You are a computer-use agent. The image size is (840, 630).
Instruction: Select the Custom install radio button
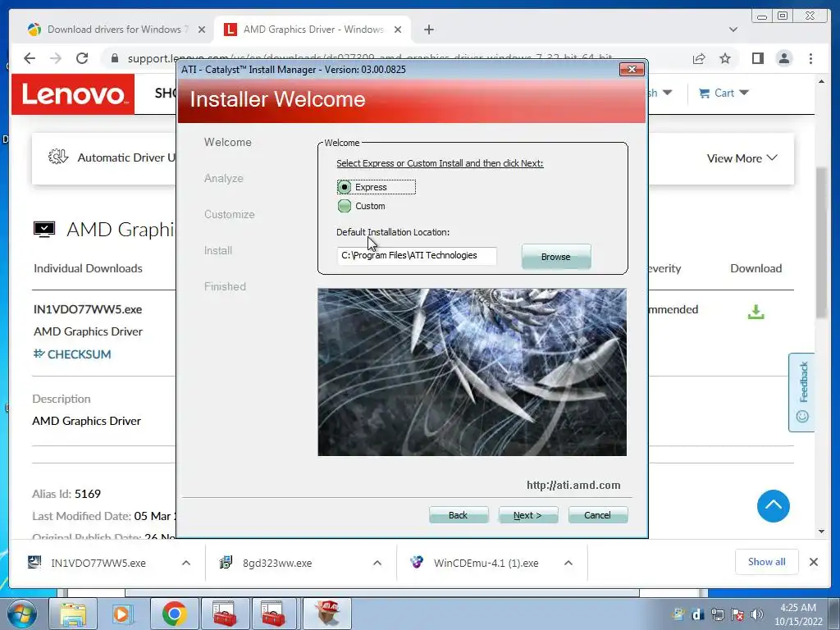click(x=345, y=206)
